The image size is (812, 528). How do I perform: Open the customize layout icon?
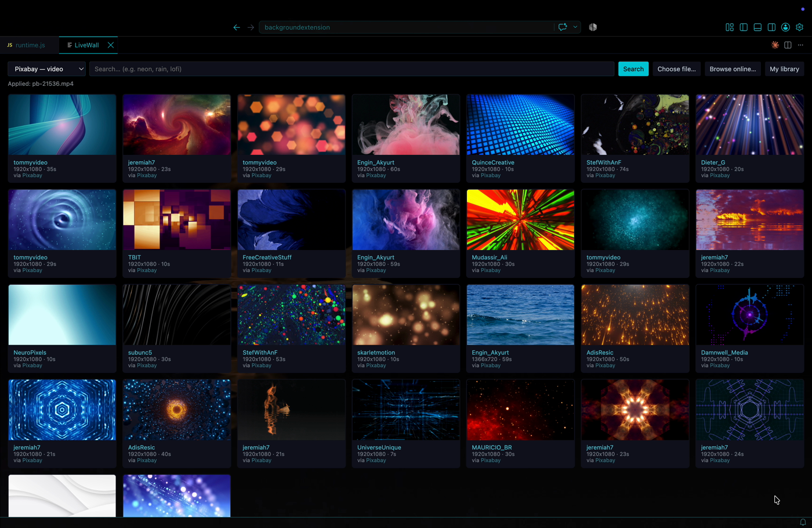730,27
